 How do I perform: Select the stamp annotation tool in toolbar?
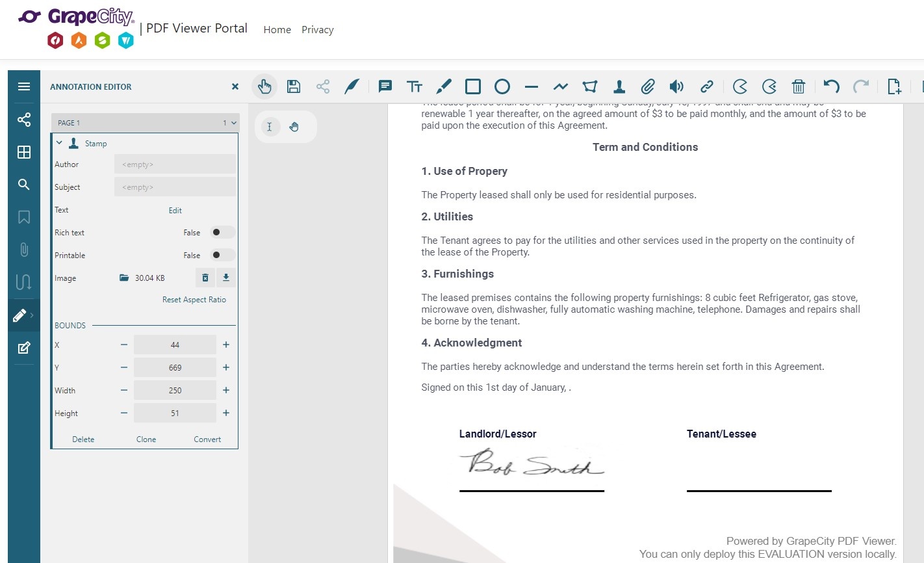(619, 86)
